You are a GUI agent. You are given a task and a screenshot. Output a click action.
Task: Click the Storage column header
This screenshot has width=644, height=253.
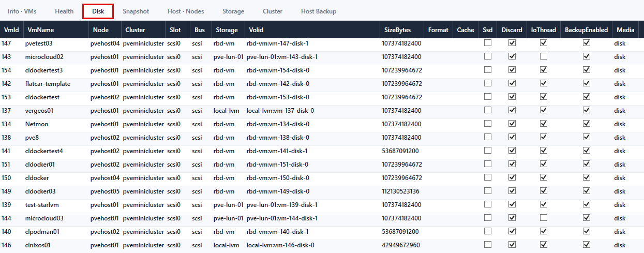227,29
